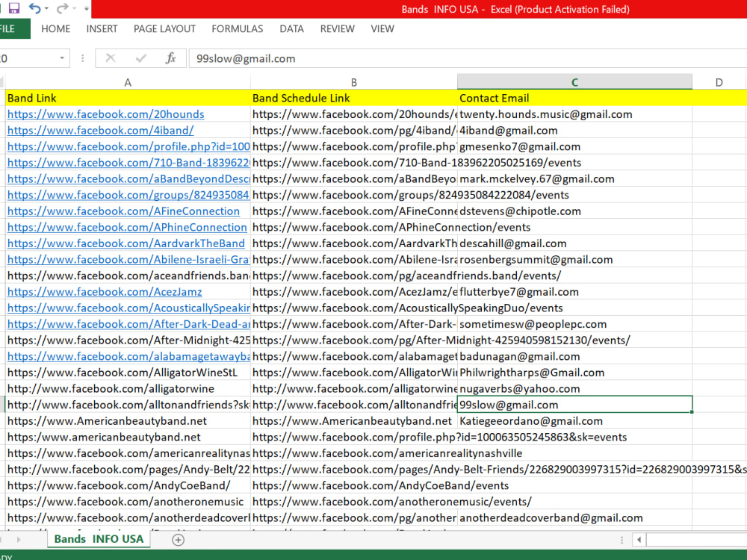Open the facebook.com/Abilene-Israeli link in column A

click(x=128, y=260)
